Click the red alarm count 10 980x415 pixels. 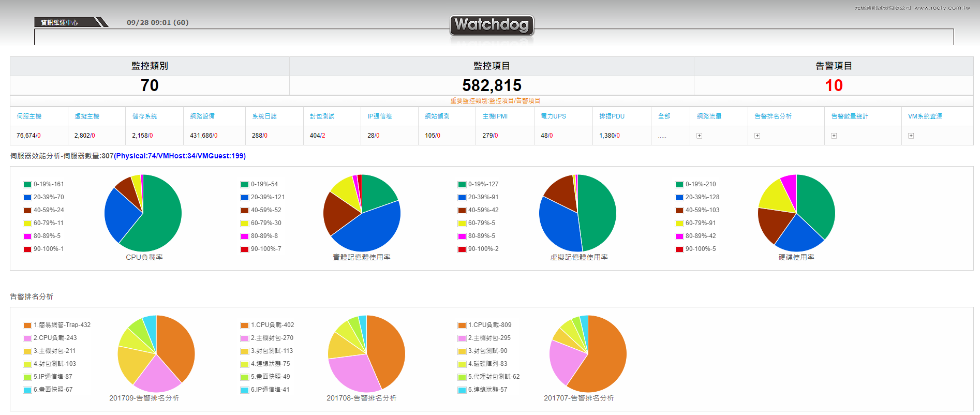coord(833,85)
